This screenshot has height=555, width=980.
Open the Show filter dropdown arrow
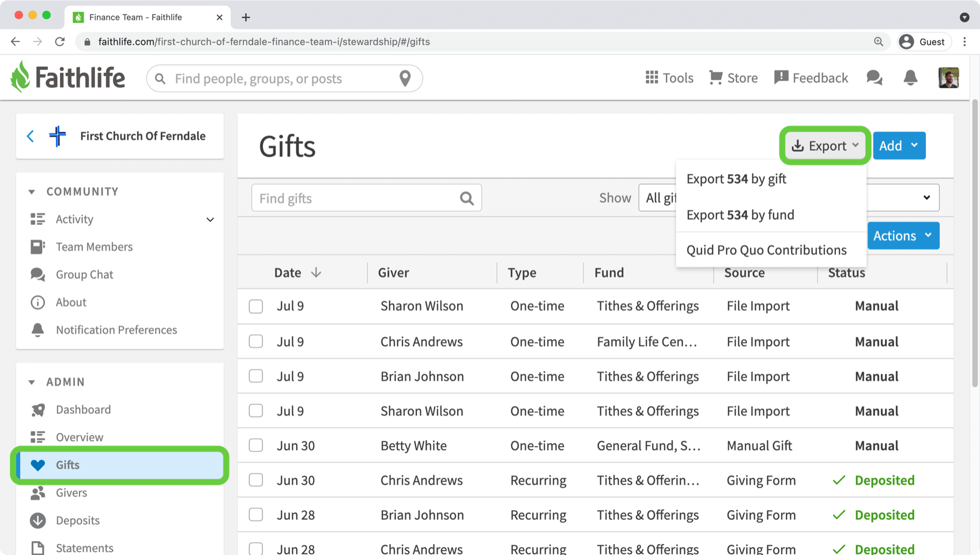926,198
